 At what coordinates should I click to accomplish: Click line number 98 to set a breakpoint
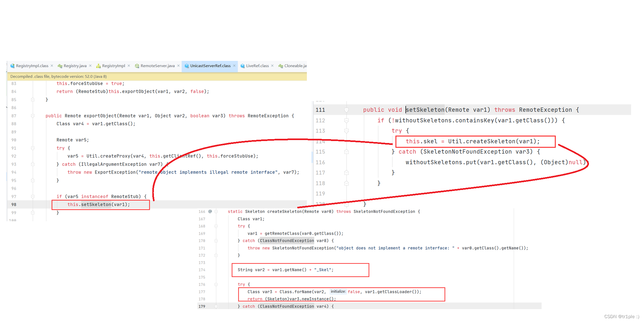[x=14, y=204]
